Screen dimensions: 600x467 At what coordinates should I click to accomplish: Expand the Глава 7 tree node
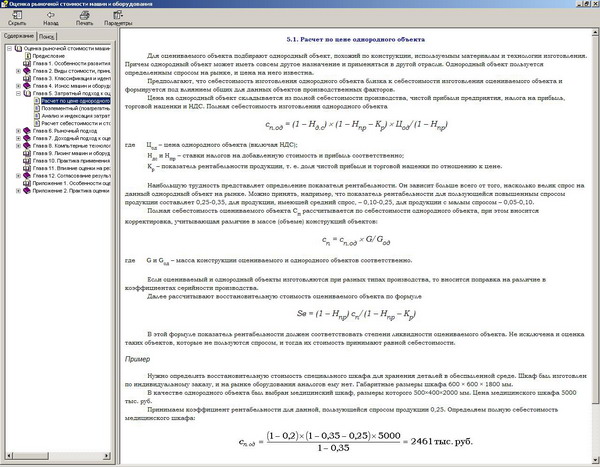point(18,138)
